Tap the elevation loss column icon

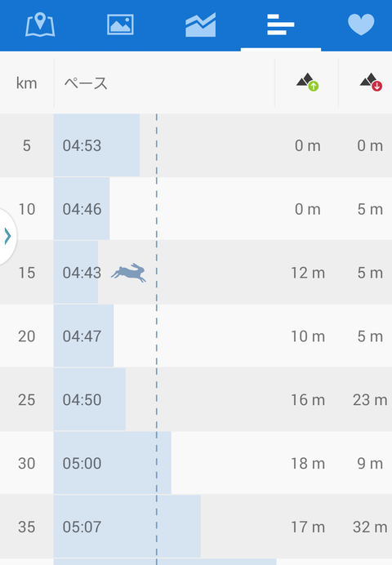pos(371,82)
